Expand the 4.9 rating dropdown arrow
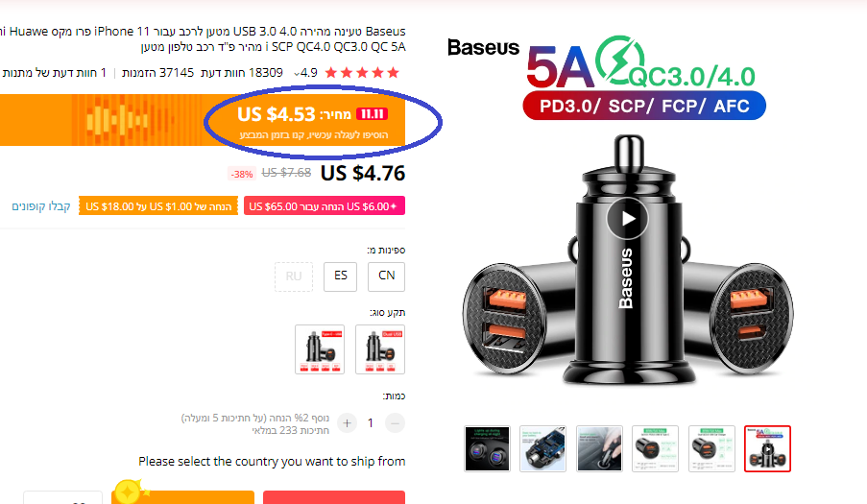This screenshot has width=867, height=504. (297, 73)
